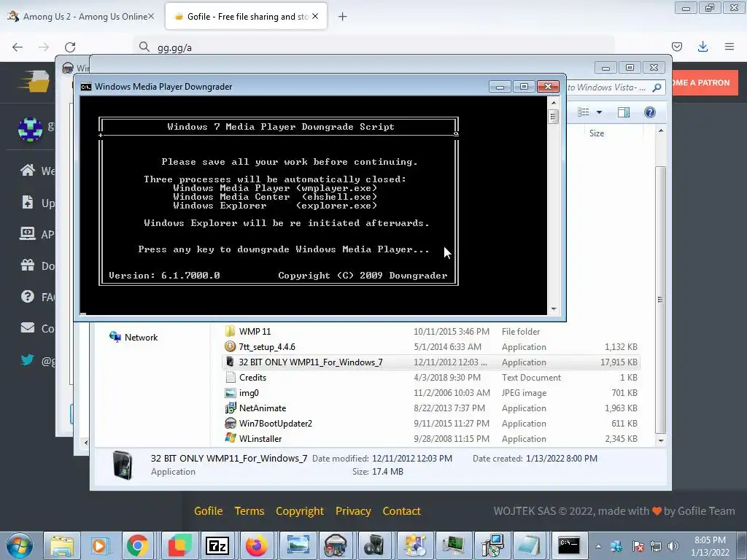Click Explorer nav pane scroll-left arrow
Viewport: 747px width, 560px height.
pos(86,443)
